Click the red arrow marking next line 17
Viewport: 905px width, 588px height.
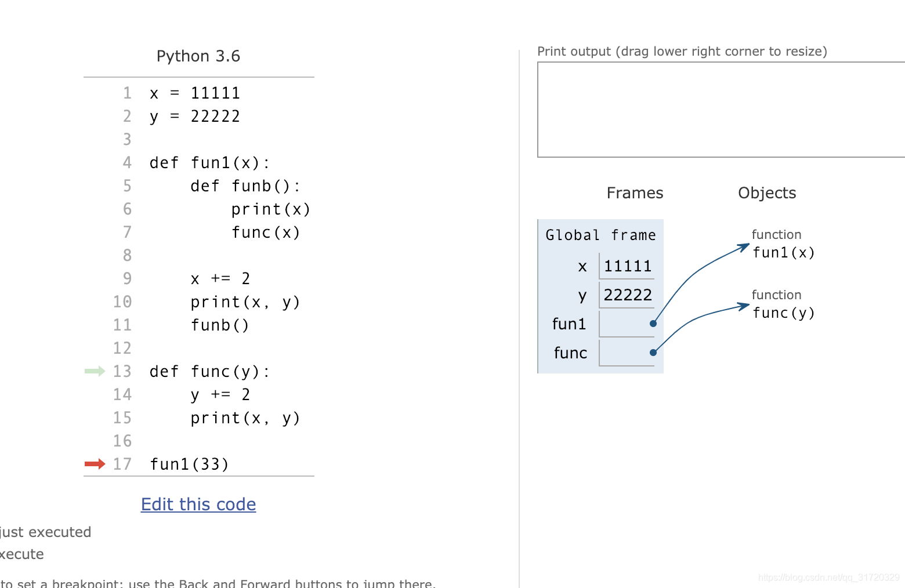(94, 464)
